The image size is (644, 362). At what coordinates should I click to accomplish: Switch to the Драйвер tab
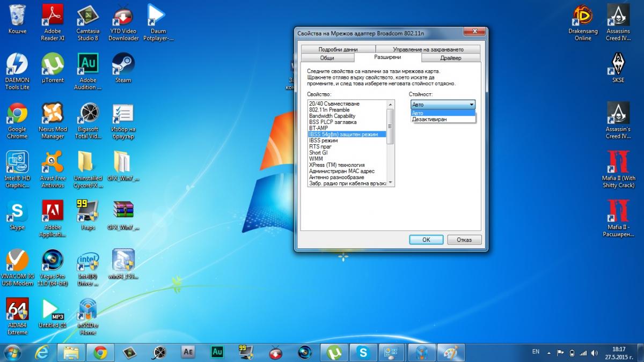[x=451, y=58]
